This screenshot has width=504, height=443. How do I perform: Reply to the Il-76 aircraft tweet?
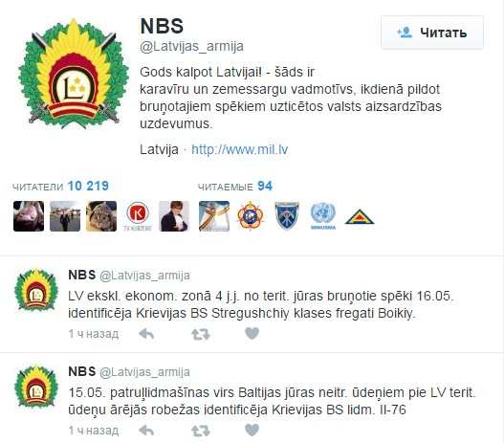click(x=146, y=431)
